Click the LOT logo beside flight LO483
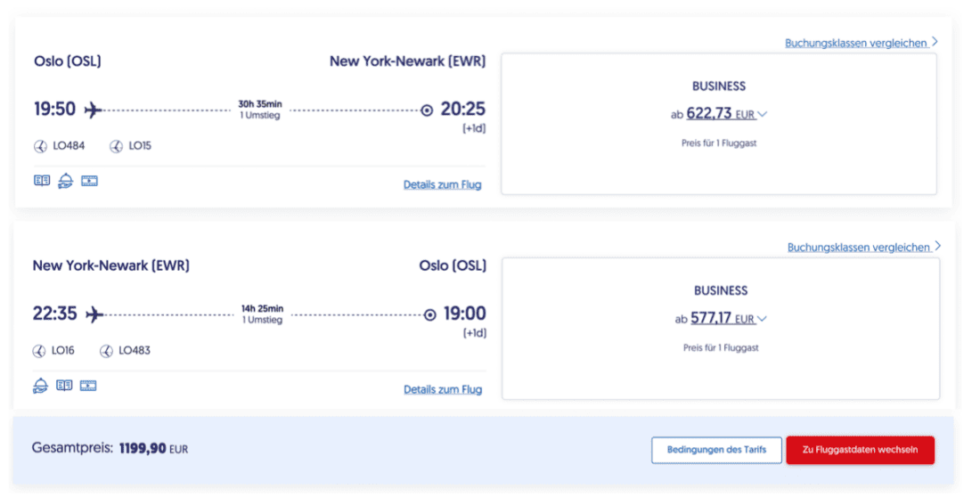 [106, 351]
